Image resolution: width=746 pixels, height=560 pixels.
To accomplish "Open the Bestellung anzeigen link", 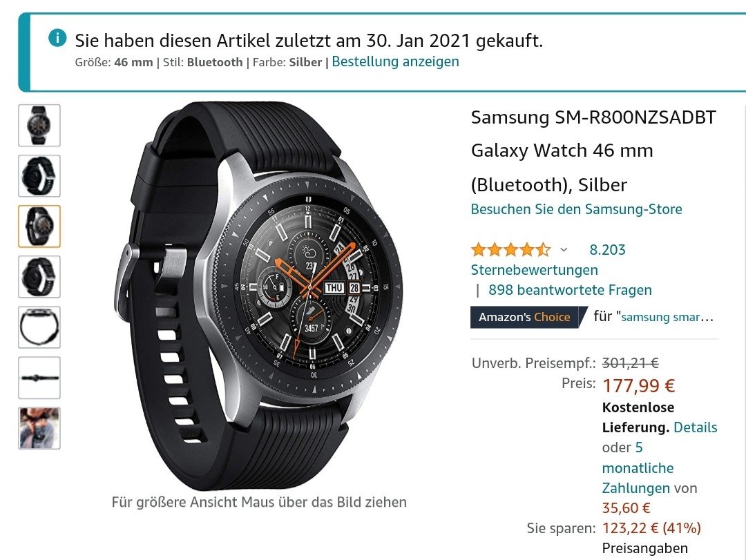I will 395,61.
